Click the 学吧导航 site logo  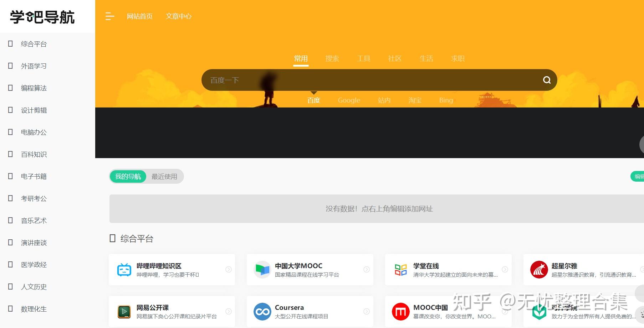tap(42, 17)
